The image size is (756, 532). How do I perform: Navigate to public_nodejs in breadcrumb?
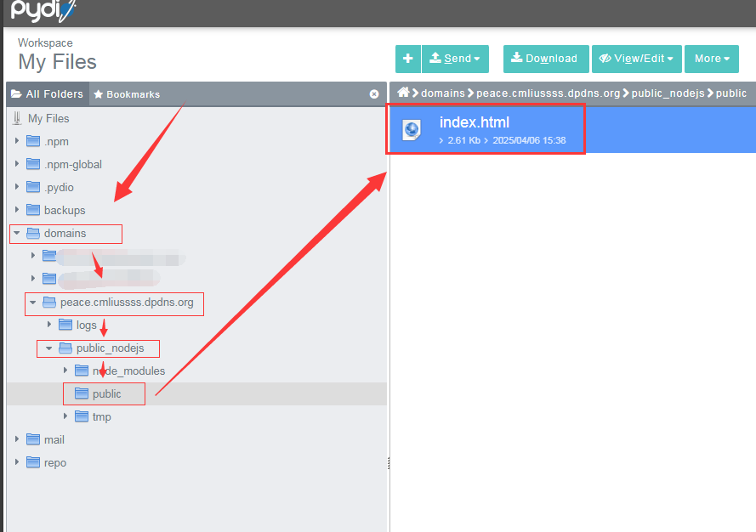668,93
